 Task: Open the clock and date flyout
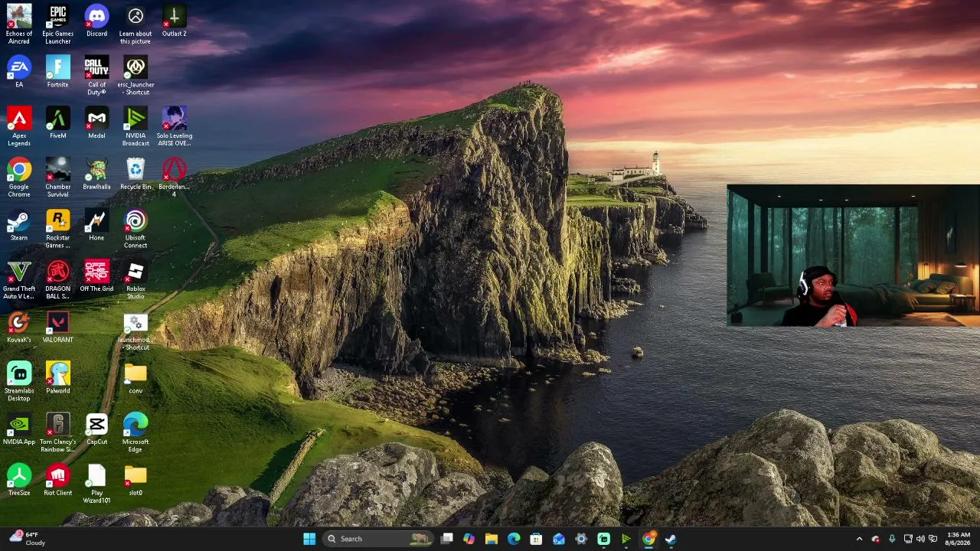[959, 539]
